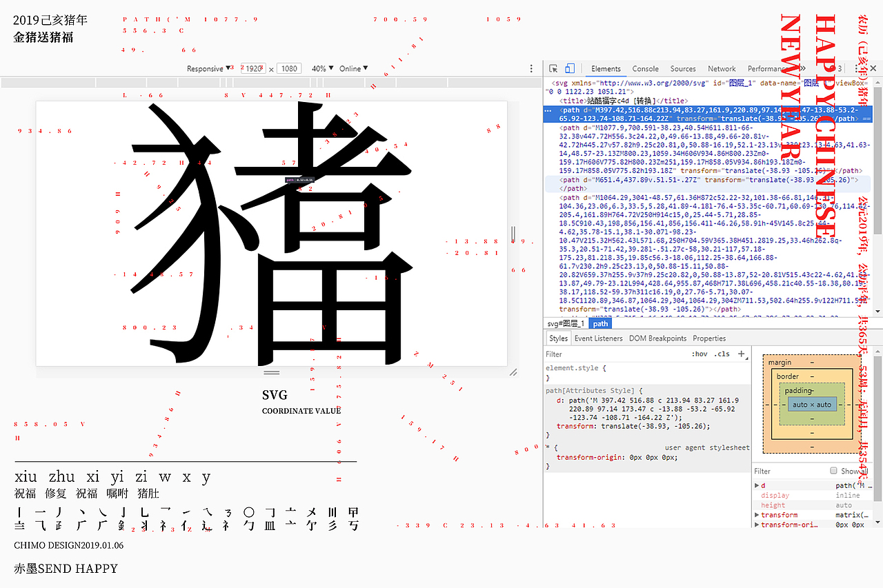Viewport: 883px width, 588px height.
Task: Open the Properties sidebar tab
Action: [709, 338]
